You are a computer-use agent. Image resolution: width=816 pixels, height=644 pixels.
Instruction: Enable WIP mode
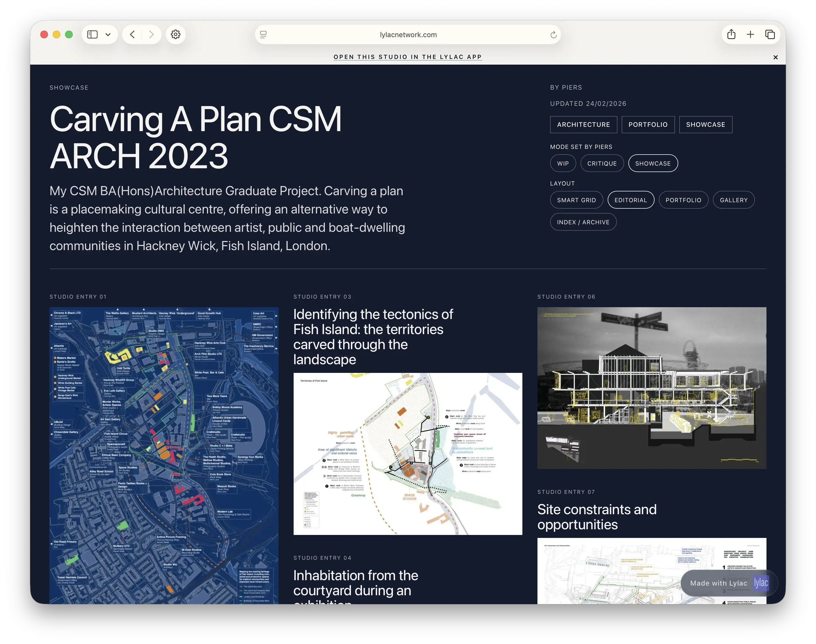click(x=563, y=163)
